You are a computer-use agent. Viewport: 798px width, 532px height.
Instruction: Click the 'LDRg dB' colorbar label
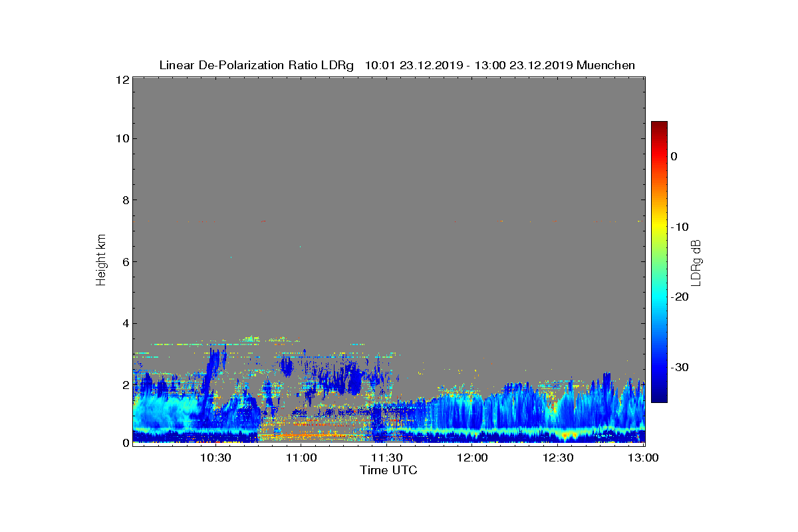coord(696,262)
